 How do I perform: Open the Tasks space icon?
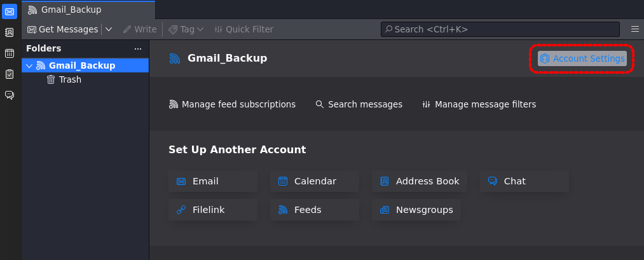[x=10, y=74]
